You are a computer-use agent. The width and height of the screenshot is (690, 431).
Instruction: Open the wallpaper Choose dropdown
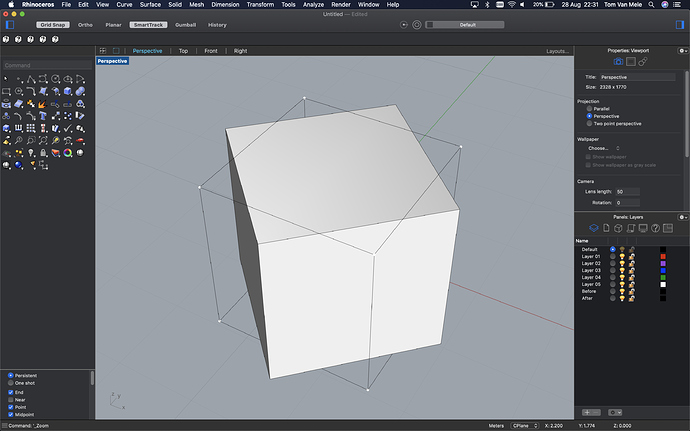pos(603,148)
